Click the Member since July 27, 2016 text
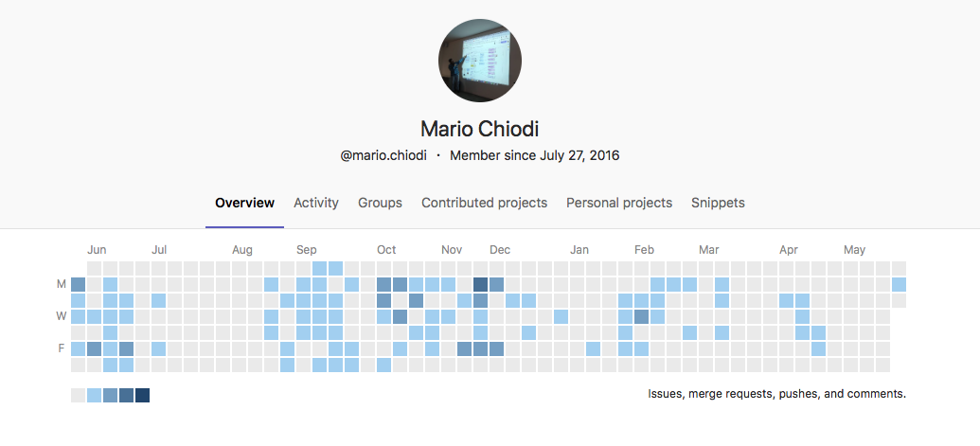 (534, 155)
